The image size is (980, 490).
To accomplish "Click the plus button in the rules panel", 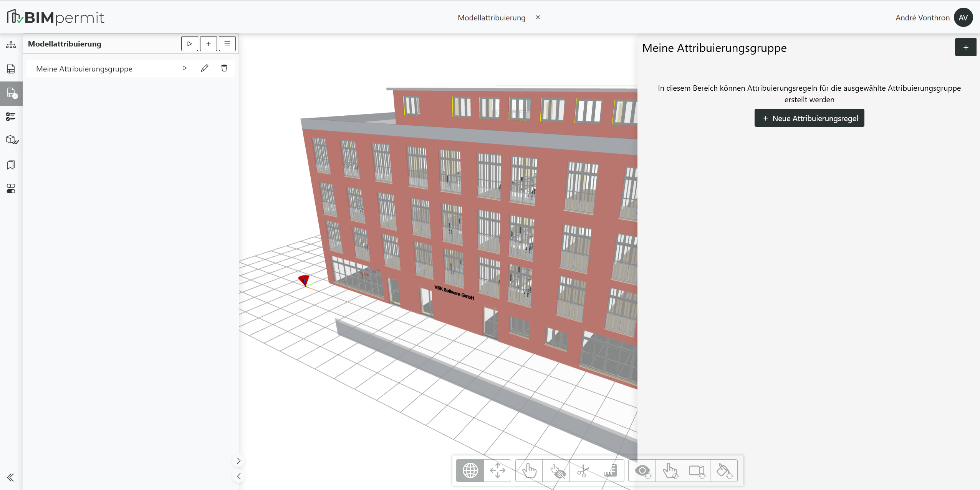I will [966, 47].
